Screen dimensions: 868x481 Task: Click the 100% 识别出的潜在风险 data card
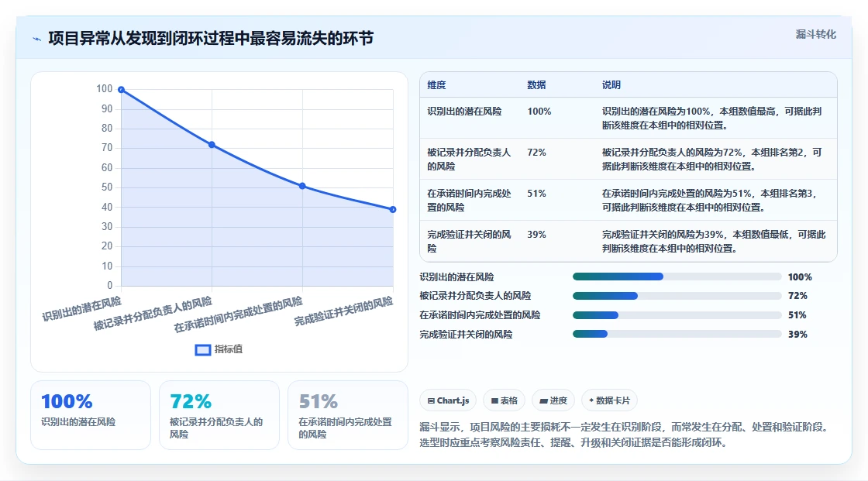pyautogui.click(x=90, y=414)
